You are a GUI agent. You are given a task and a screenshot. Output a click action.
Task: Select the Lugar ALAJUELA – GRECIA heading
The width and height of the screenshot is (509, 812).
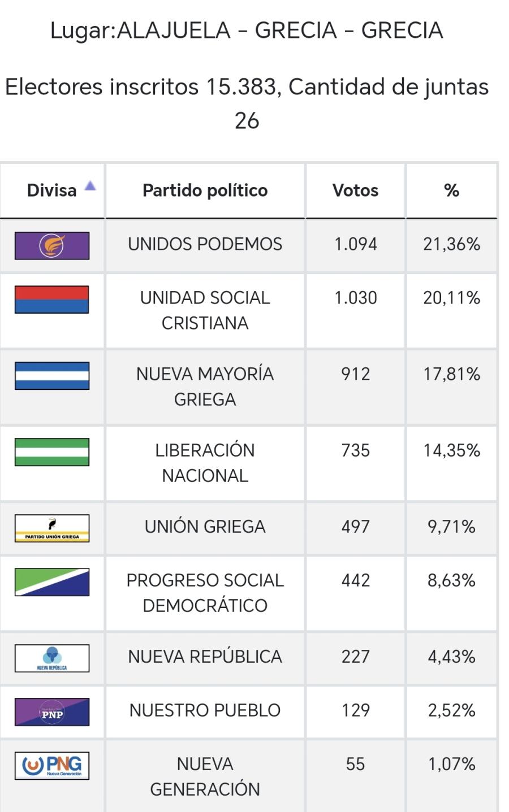click(247, 31)
